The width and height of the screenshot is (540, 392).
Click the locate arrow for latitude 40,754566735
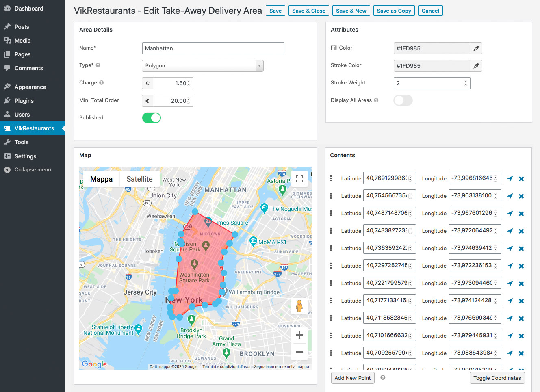point(510,196)
